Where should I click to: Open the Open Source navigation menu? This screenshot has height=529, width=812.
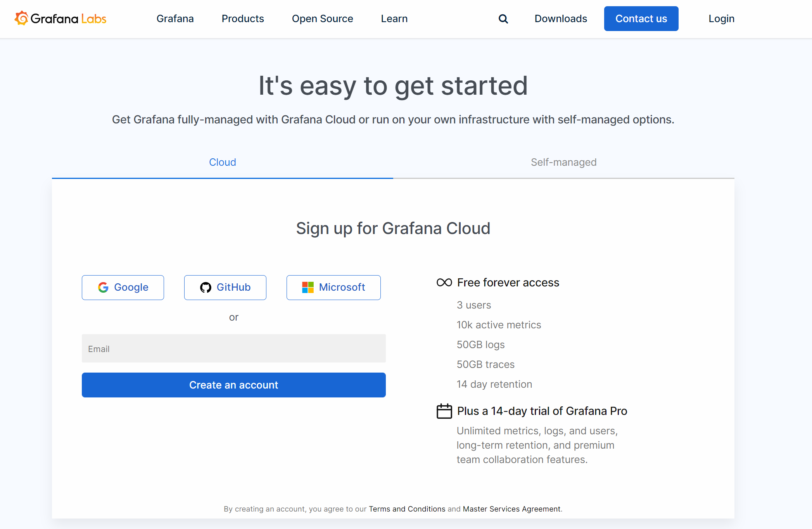322,19
